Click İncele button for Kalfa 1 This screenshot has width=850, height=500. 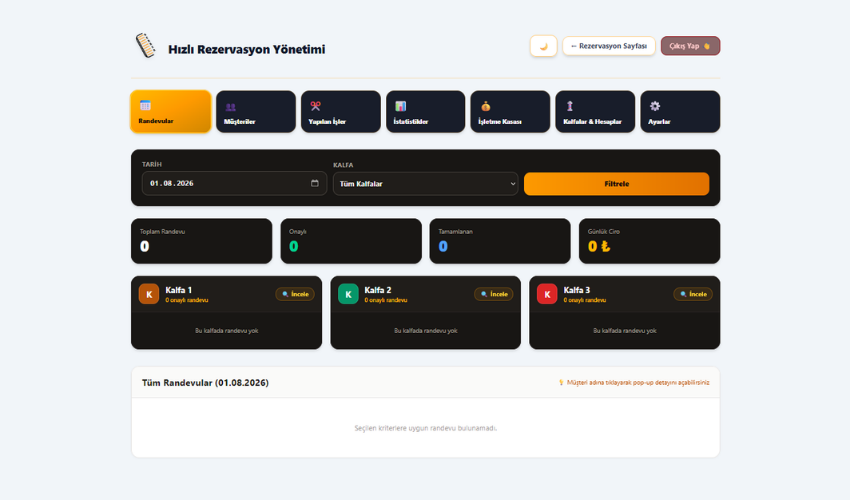tap(295, 294)
